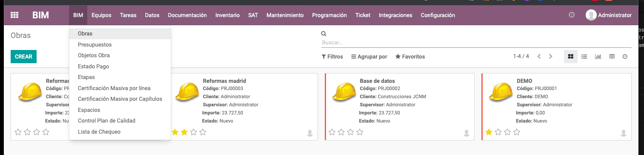Open the DEMO project title
Screen dimensions: 644x155
[x=524, y=81]
